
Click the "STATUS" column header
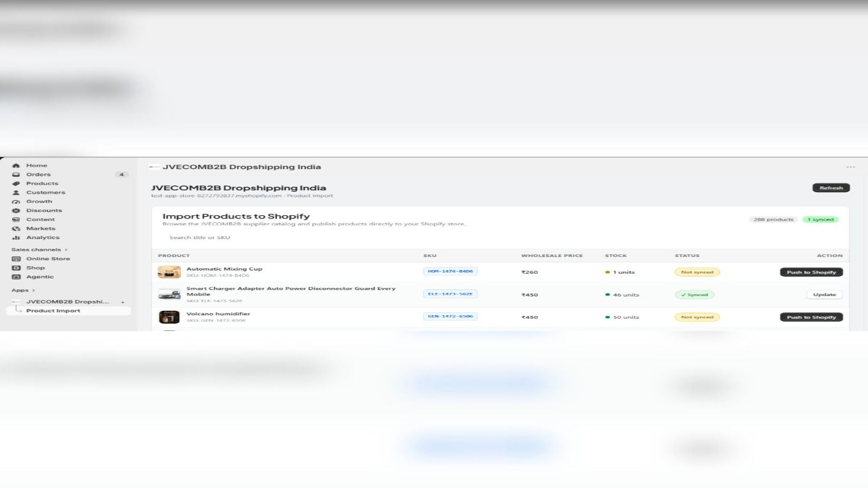[x=687, y=255]
